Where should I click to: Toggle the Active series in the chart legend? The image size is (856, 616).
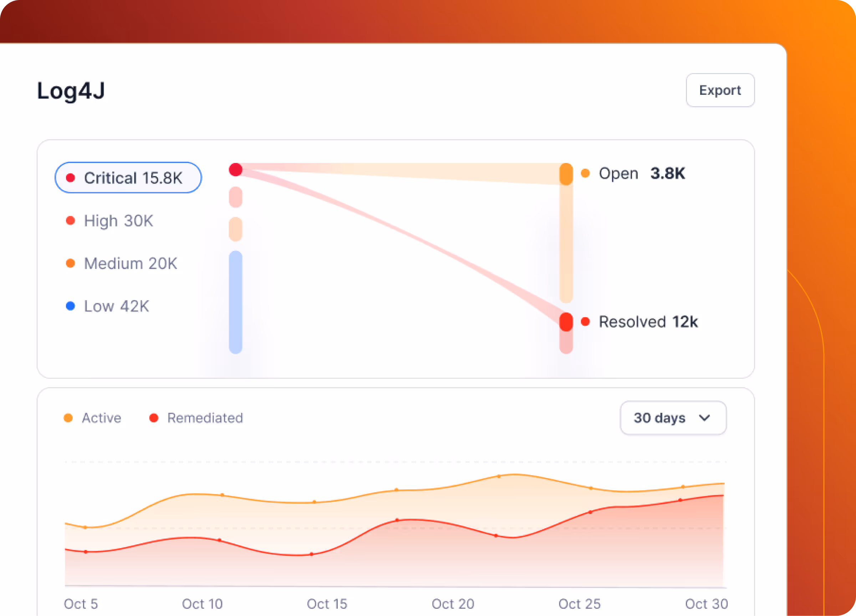(x=93, y=418)
